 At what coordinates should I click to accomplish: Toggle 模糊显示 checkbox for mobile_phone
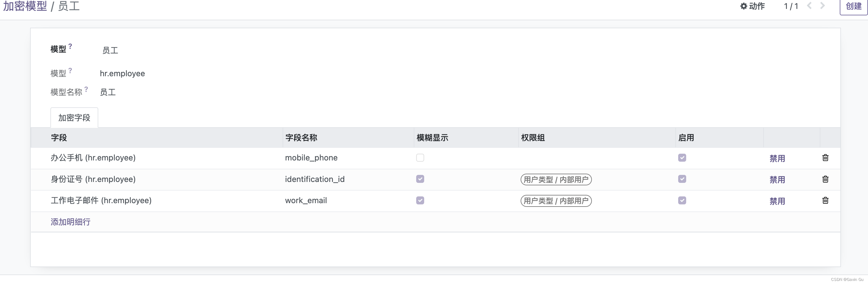420,158
